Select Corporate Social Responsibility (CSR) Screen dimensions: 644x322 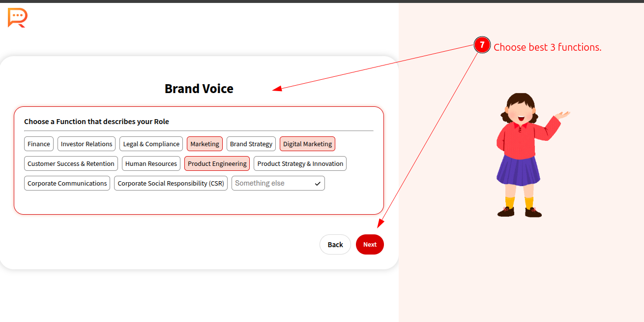[171, 183]
